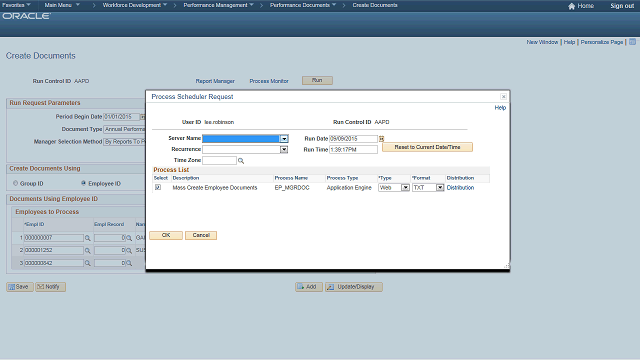The image size is (640, 360).
Task: Click the Time Zone lookup magnifier
Action: [x=241, y=161]
